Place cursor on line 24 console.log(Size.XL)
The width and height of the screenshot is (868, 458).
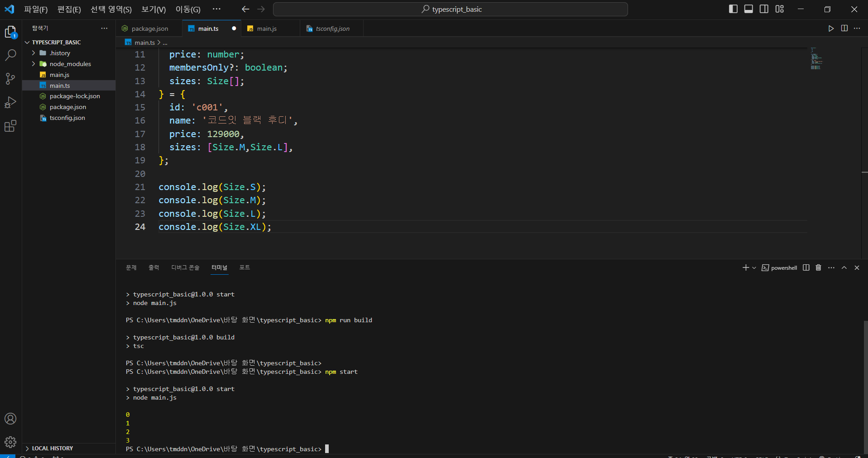pos(215,227)
